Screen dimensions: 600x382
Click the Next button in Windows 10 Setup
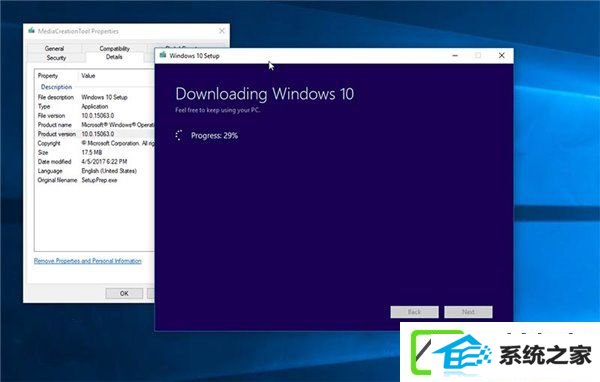point(468,312)
